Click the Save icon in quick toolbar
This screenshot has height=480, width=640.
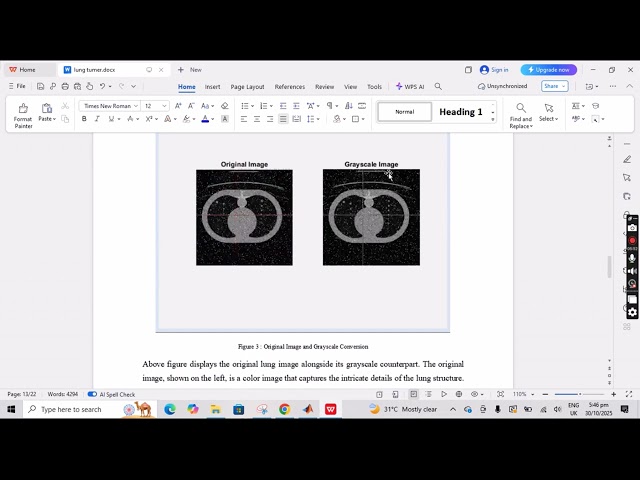40,87
